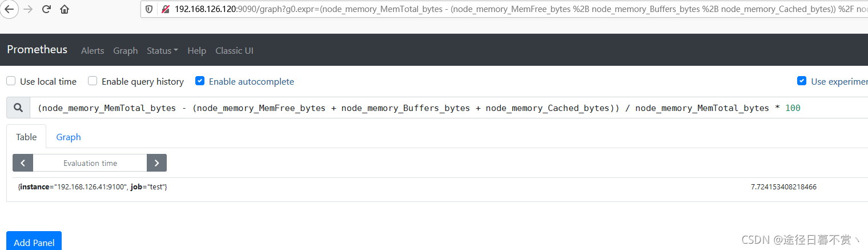Screen dimensions: 868x250
Task: Open the Alerts page
Action: coord(93,50)
